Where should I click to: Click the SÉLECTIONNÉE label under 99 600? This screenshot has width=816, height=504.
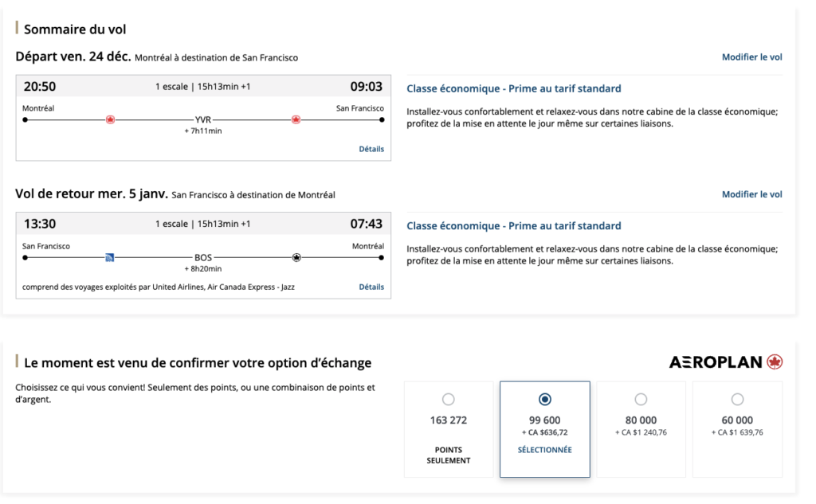point(545,450)
